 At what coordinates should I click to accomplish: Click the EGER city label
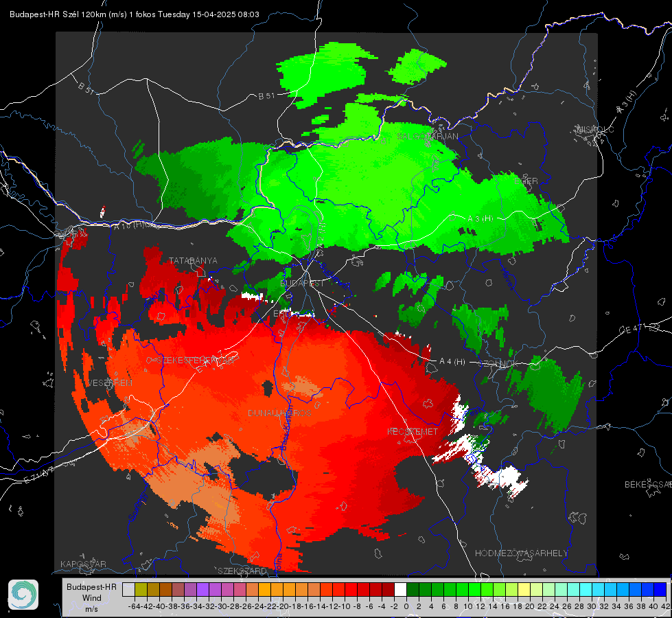[x=526, y=181]
